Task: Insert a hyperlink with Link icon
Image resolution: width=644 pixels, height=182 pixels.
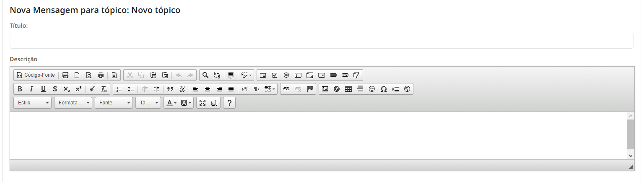Action: click(x=286, y=89)
